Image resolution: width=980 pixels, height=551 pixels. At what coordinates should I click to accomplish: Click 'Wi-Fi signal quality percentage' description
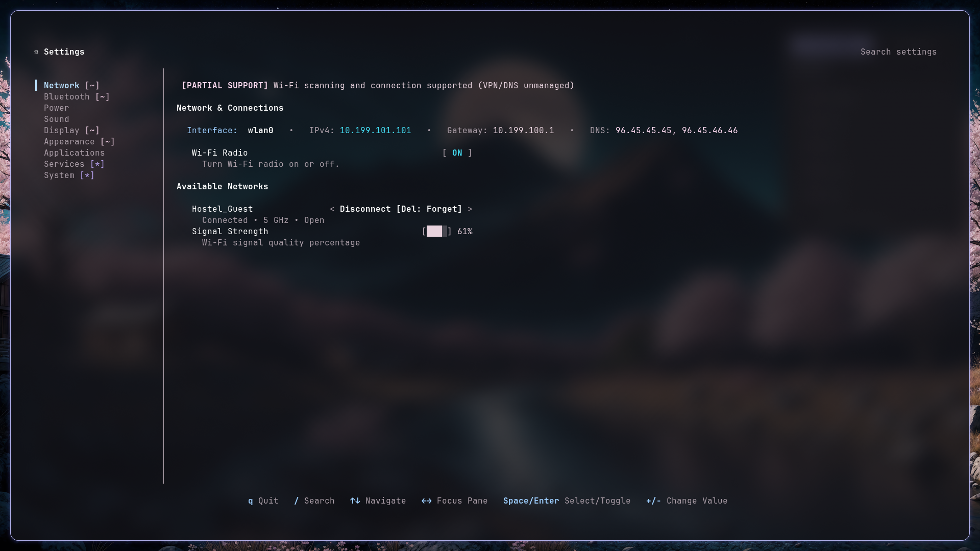(281, 243)
